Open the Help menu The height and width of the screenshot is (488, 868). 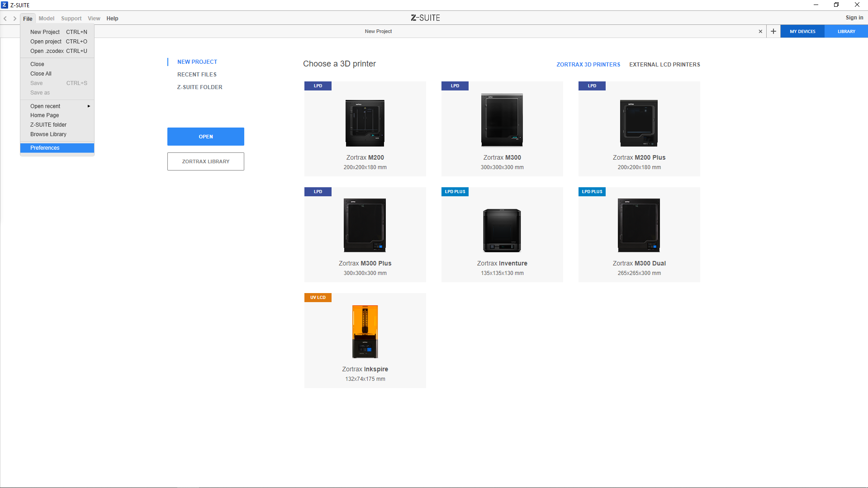coord(112,19)
